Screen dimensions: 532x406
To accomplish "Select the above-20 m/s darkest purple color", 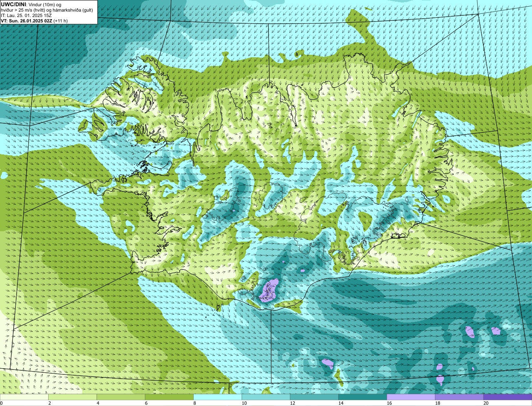I will [x=508, y=397].
